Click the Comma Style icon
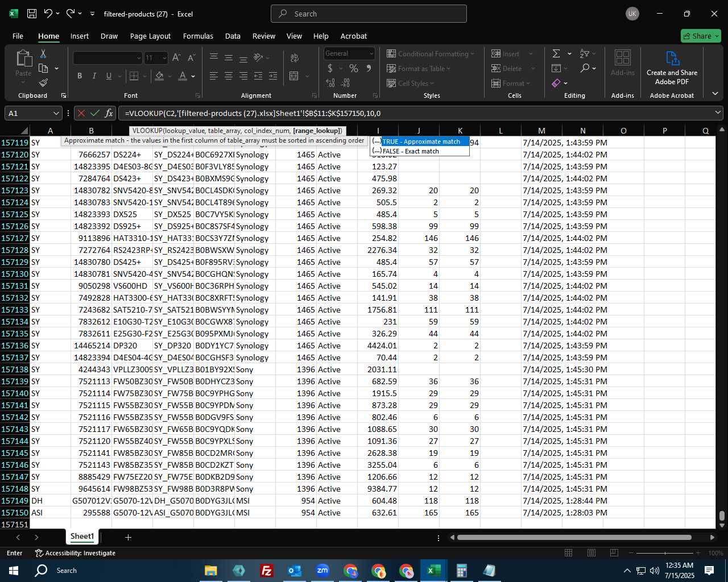Image resolution: width=728 pixels, height=582 pixels. 369,68
